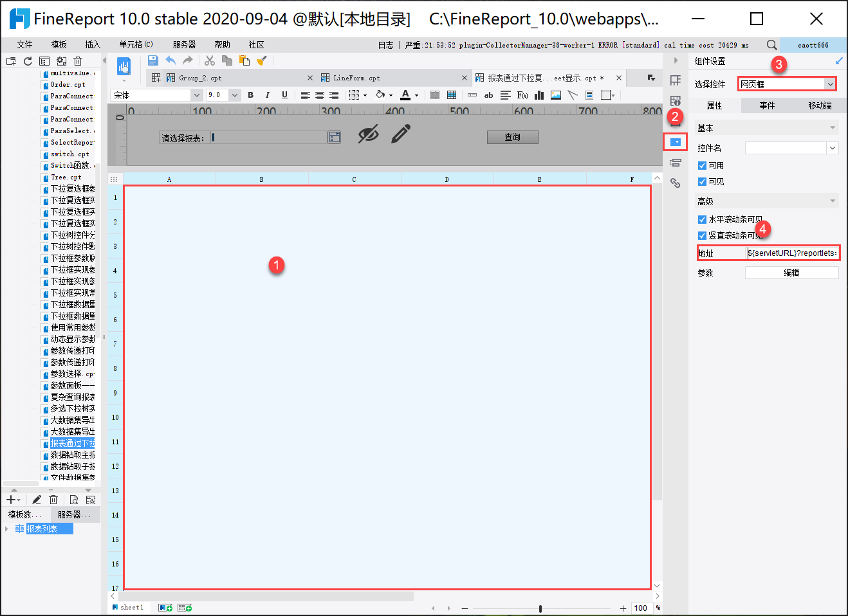The height and width of the screenshot is (616, 848).
Task: Expand the 控件名 combo box
Action: [x=833, y=149]
